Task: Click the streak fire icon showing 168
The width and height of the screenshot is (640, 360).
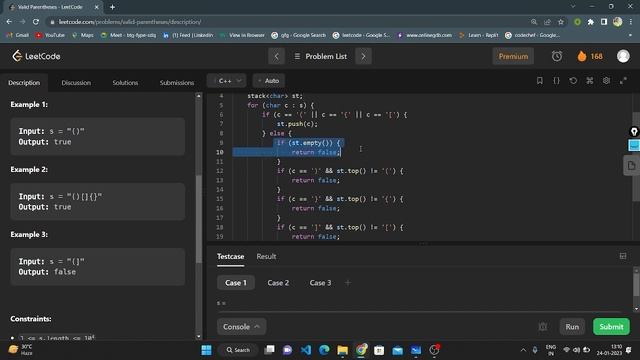Action: (x=590, y=56)
